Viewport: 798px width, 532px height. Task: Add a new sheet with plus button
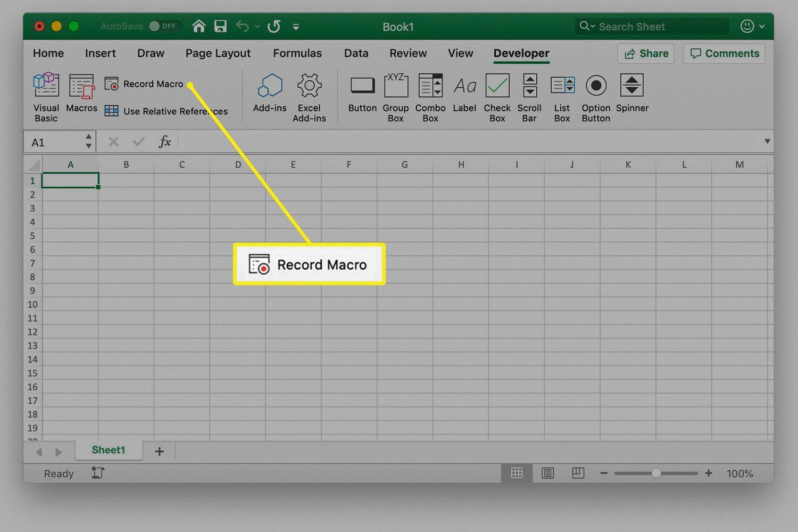(159, 451)
